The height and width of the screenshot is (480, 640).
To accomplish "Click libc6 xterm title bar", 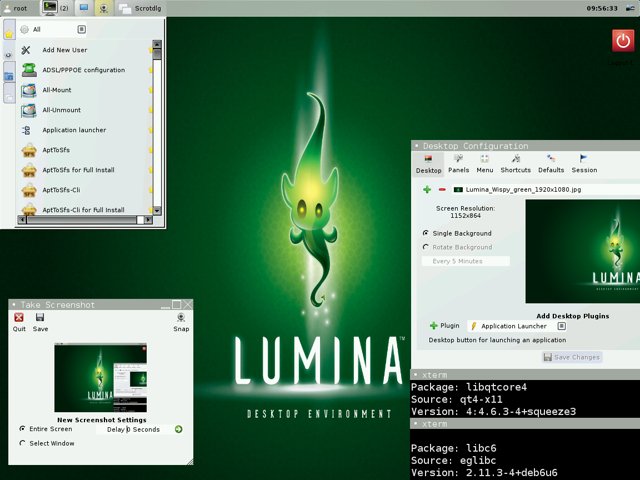I will click(525, 424).
